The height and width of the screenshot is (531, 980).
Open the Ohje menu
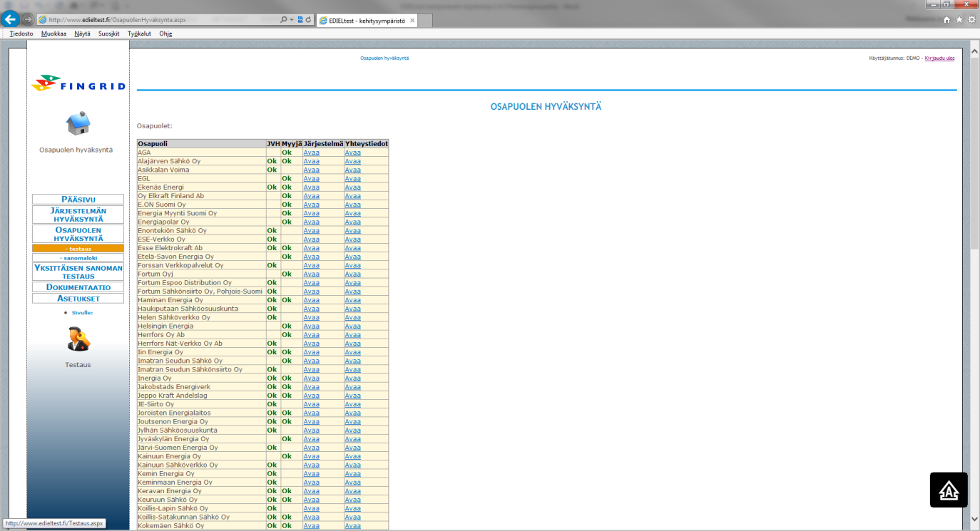(x=165, y=33)
